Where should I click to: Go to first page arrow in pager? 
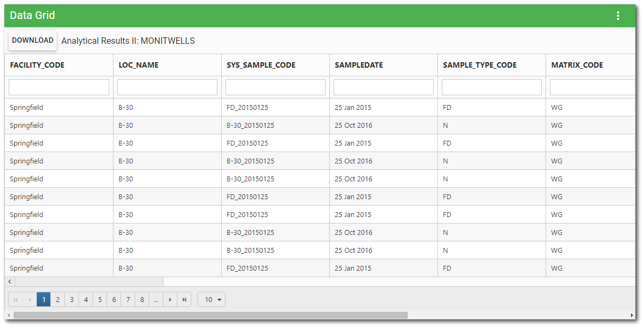coord(16,300)
